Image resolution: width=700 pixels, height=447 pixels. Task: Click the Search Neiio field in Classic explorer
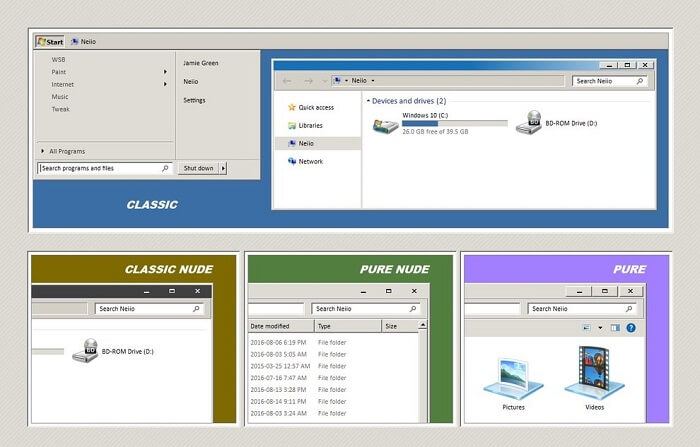(x=610, y=81)
